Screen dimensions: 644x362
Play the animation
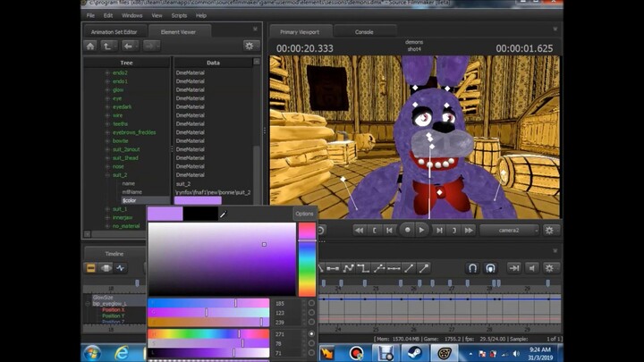[x=421, y=231]
